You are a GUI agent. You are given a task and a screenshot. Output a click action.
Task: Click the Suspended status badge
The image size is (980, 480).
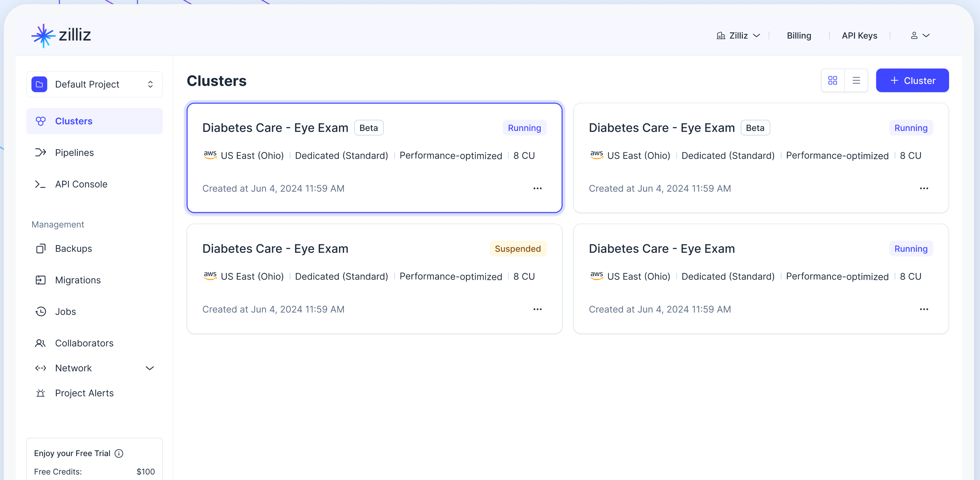(518, 249)
